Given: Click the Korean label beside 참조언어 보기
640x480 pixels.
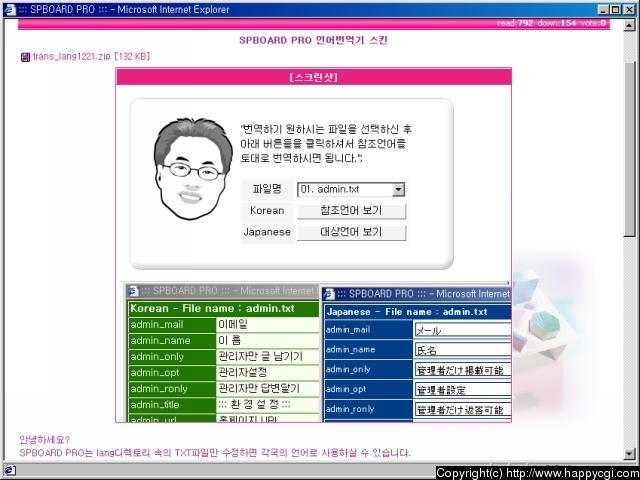Looking at the screenshot, I should point(267,211).
